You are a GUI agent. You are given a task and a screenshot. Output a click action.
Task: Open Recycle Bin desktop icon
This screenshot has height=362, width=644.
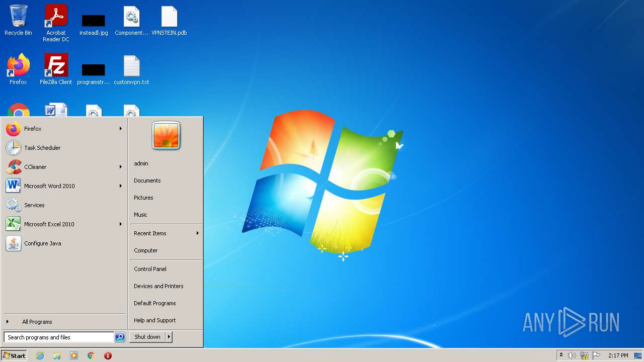pos(18,21)
